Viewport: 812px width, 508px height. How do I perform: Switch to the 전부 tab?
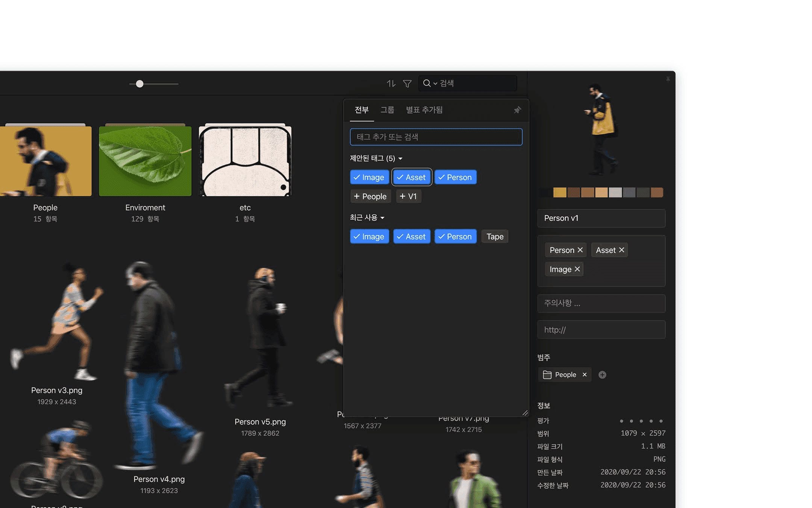coord(362,110)
